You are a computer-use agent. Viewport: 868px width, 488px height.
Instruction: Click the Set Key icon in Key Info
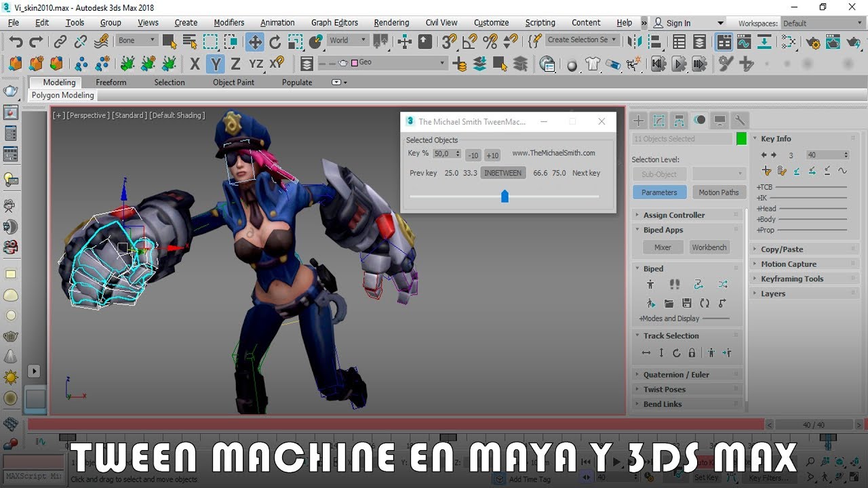(x=766, y=171)
